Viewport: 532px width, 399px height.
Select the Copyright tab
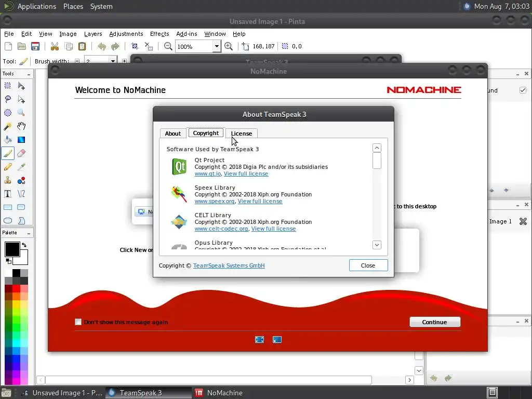206,133
